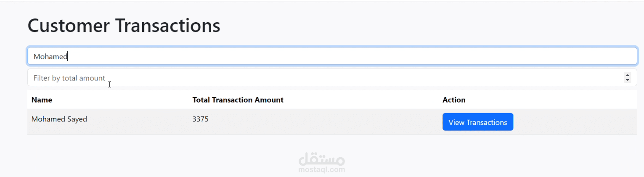Click the 3375 total amount cell
The height and width of the screenshot is (177, 644).
200,119
